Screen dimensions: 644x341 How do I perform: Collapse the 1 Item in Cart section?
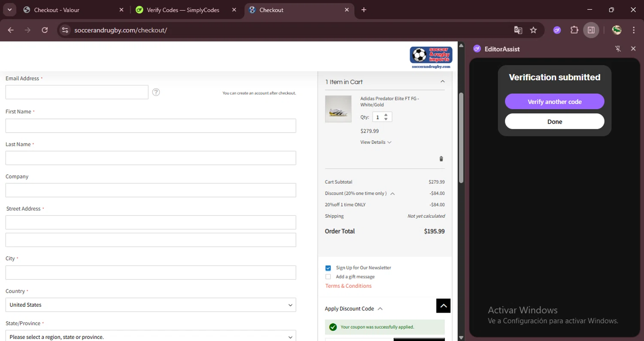(442, 82)
